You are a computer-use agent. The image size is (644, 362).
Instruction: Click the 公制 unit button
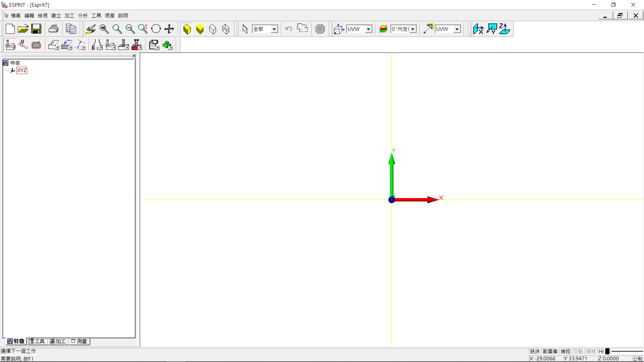(637, 358)
